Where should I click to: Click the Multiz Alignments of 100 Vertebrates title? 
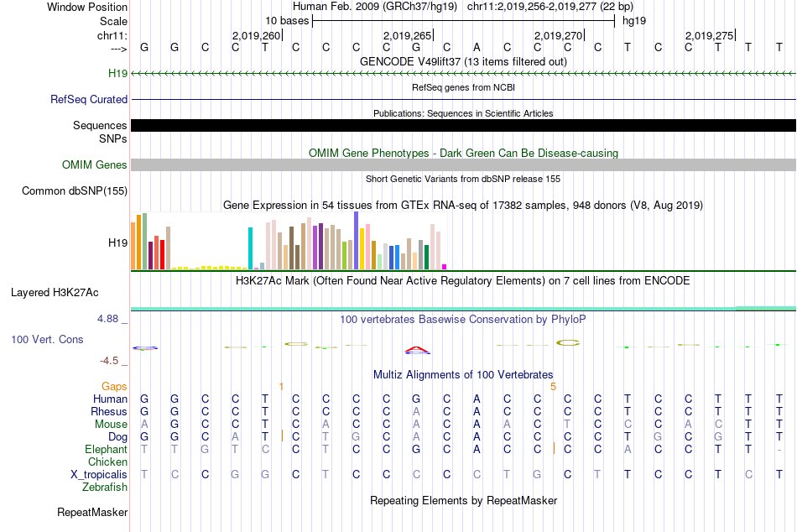point(463,375)
